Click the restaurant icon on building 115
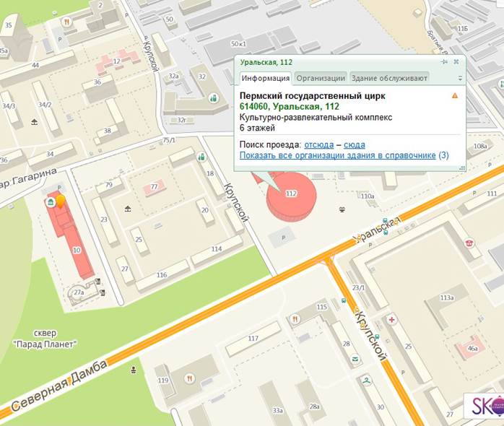Screen dimensions: 504x426 295,319
